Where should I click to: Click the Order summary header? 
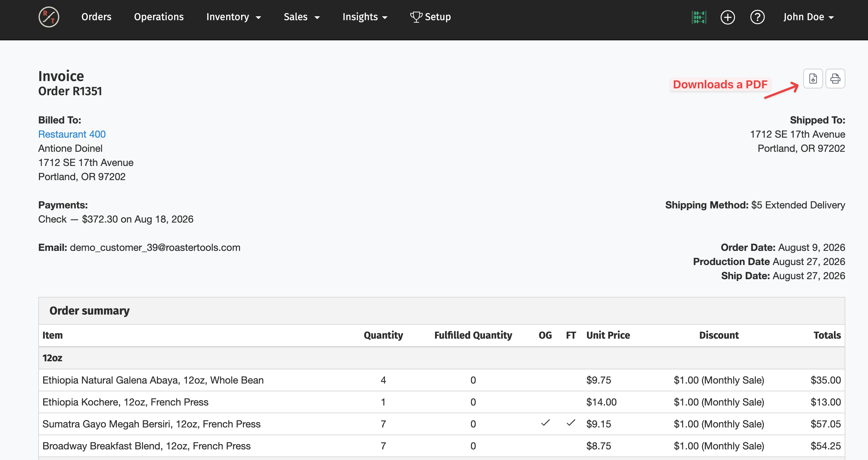(90, 311)
